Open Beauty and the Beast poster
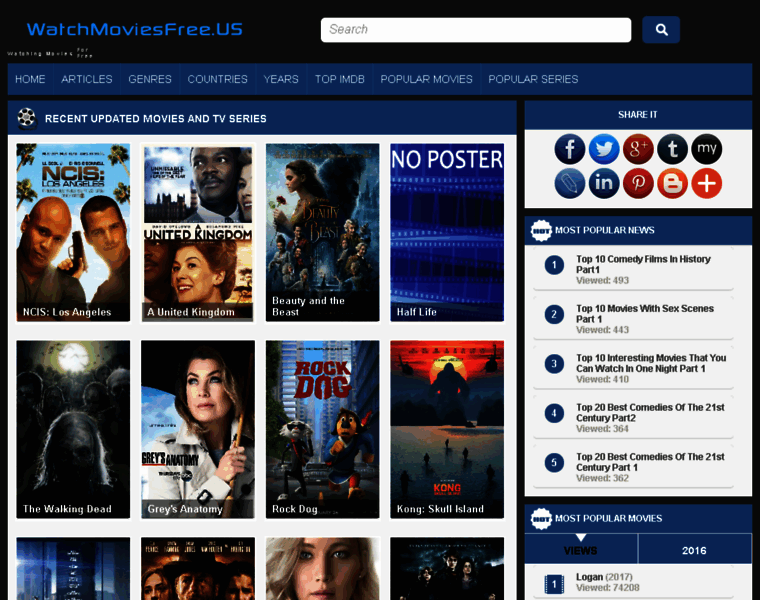The height and width of the screenshot is (600, 760). point(322,232)
